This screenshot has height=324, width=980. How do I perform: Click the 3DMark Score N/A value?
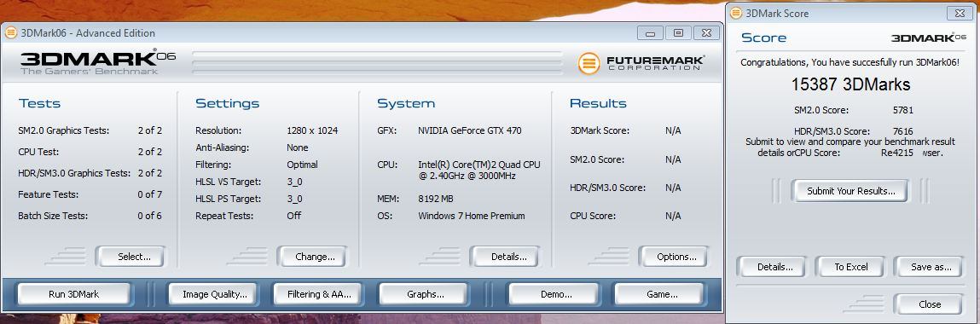[673, 130]
